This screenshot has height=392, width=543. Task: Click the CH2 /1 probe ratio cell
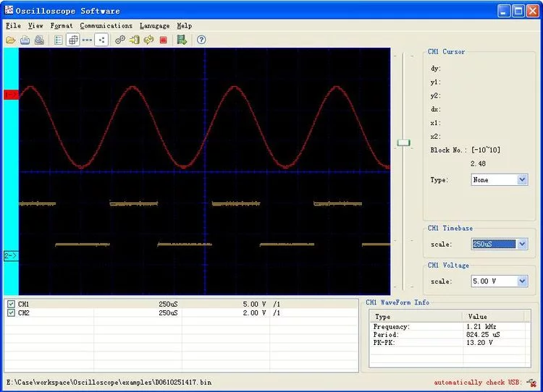click(x=277, y=312)
